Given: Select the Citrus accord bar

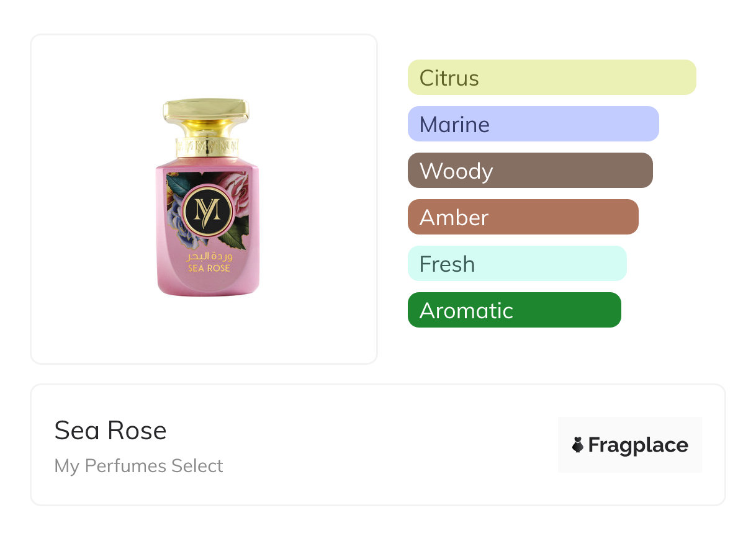Looking at the screenshot, I should 551,78.
